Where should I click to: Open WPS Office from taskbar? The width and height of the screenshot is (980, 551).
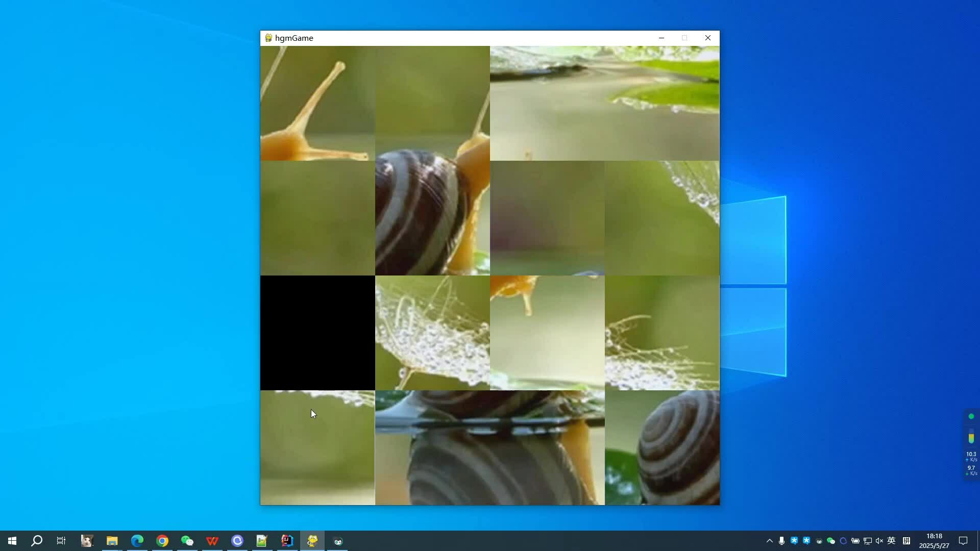point(212,541)
